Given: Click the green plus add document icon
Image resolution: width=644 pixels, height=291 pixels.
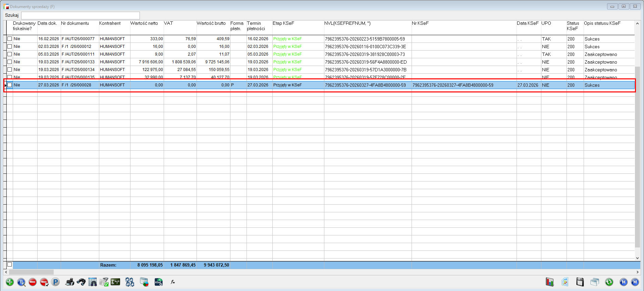Looking at the screenshot, I should (x=10, y=282).
